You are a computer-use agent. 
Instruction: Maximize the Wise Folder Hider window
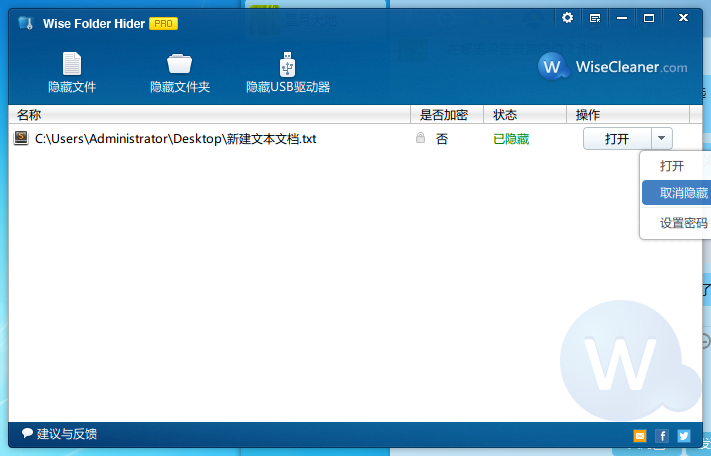point(649,18)
